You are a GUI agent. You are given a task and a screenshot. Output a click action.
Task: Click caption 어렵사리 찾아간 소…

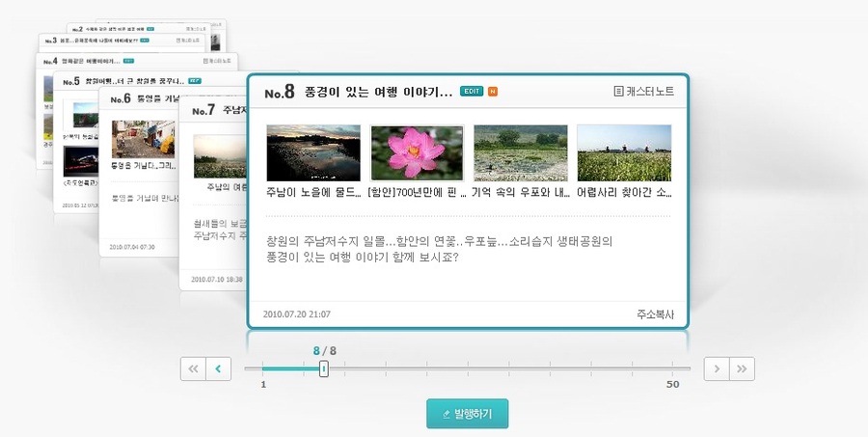(624, 193)
